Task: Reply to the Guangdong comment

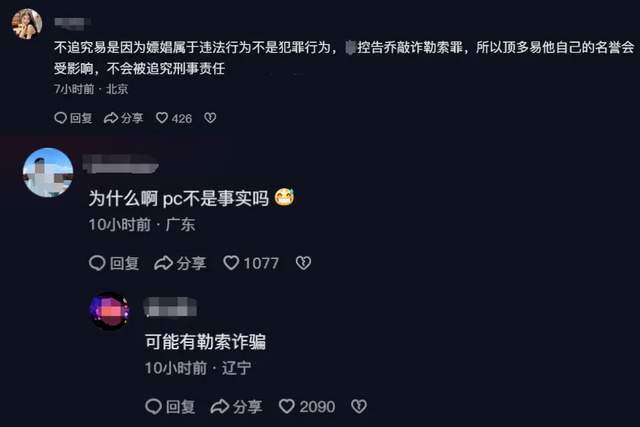Action: point(114,263)
